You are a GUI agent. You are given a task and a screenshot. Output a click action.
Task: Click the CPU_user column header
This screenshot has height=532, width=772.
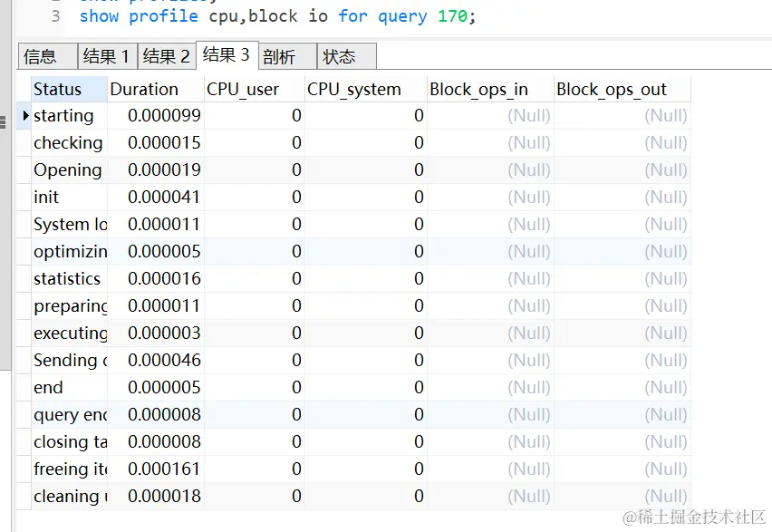point(255,89)
